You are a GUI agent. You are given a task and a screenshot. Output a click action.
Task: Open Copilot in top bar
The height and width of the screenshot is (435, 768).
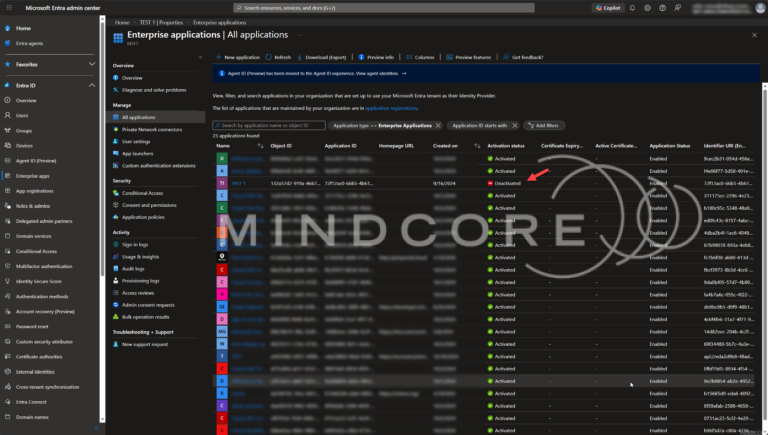pos(608,8)
